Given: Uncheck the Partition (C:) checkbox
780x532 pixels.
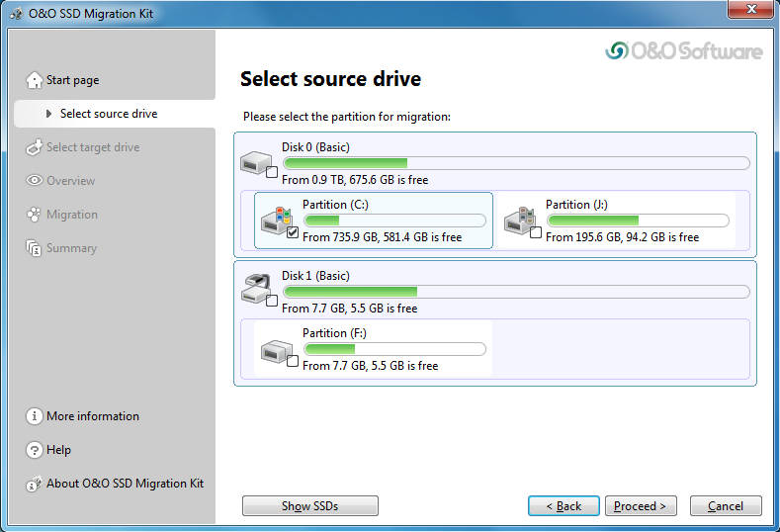Looking at the screenshot, I should 293,233.
